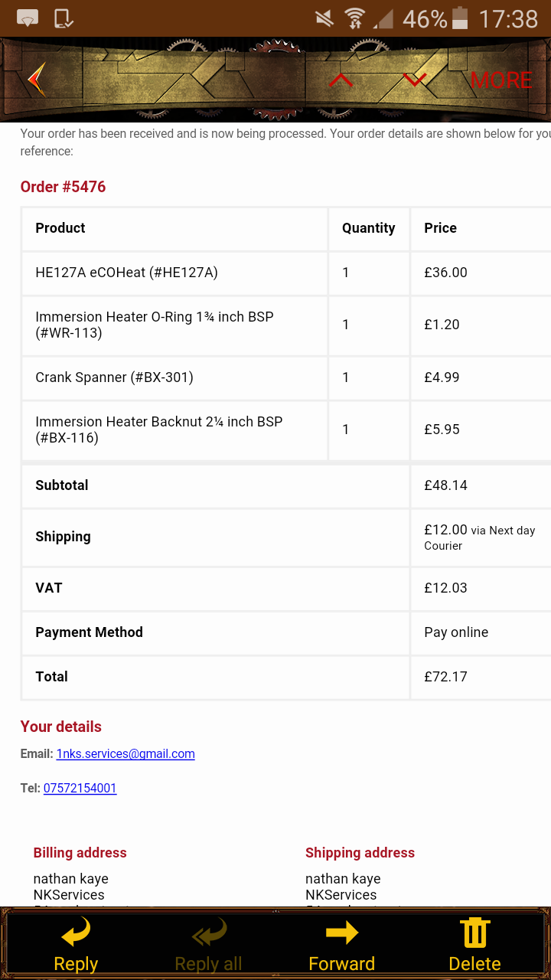This screenshot has width=551, height=980.
Task: Tap the Forward arrow icon
Action: [341, 933]
